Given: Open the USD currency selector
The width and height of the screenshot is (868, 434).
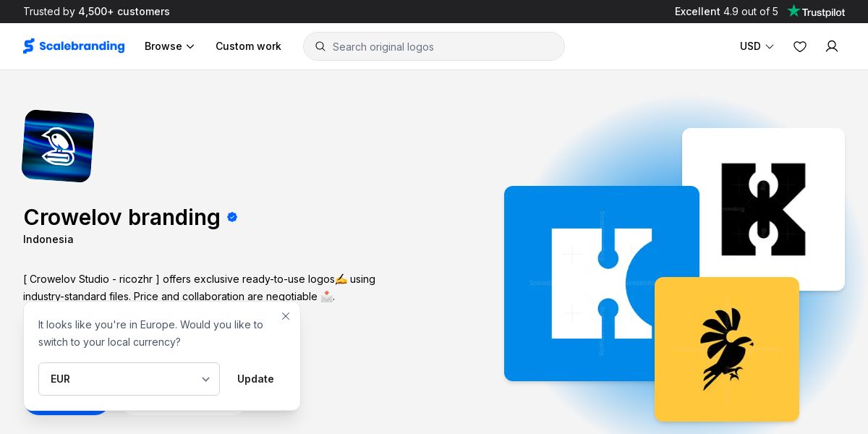Looking at the screenshot, I should 757,46.
